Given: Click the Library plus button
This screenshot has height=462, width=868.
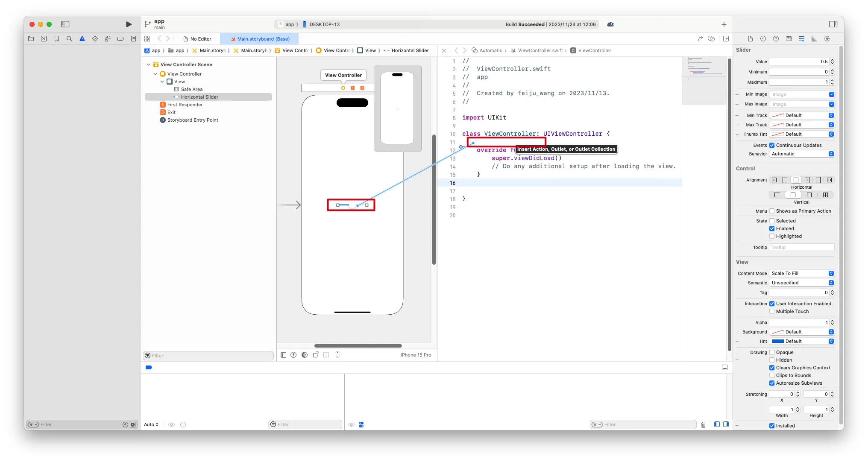Looking at the screenshot, I should tap(724, 24).
